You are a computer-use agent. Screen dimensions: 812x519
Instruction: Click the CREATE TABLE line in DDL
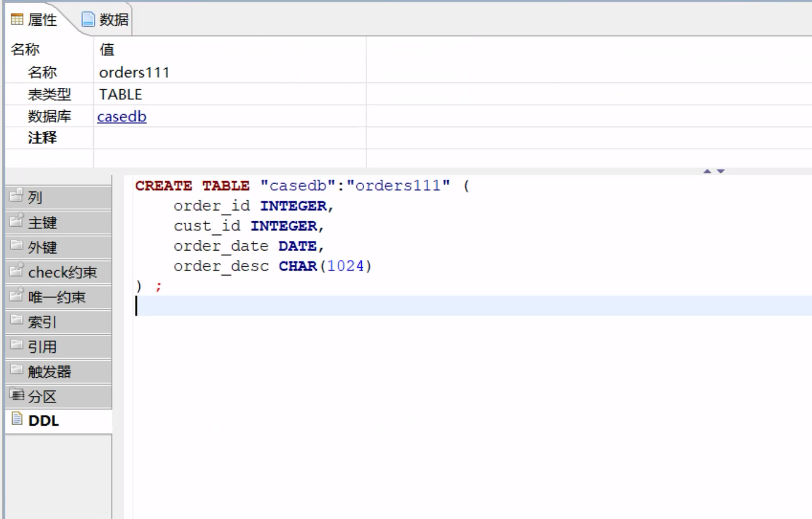pyautogui.click(x=303, y=186)
